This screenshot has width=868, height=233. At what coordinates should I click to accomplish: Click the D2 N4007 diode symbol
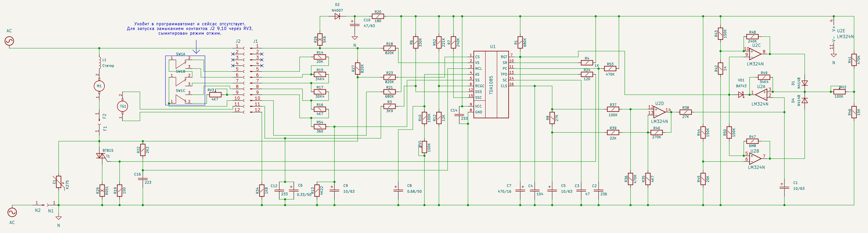pos(337,16)
